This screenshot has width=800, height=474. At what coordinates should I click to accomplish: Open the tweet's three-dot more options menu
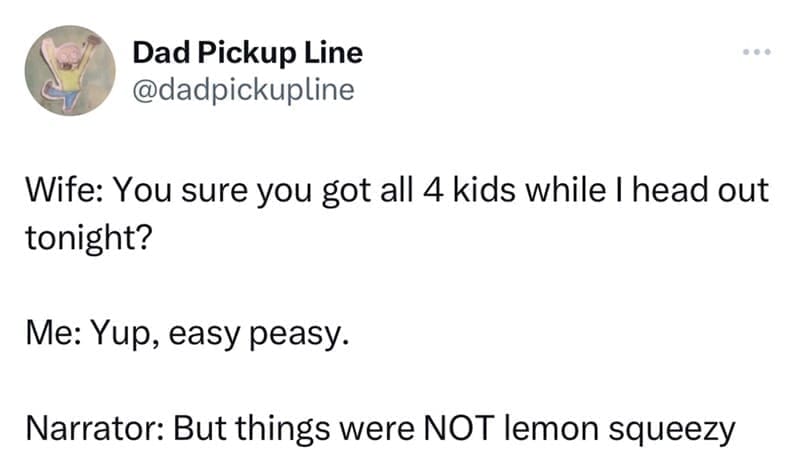[756, 53]
